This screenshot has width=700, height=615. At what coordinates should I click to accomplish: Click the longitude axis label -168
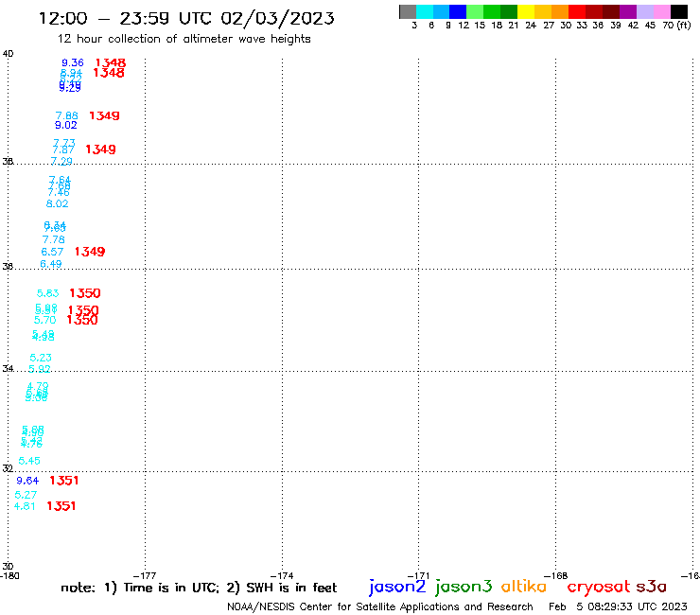[556, 576]
